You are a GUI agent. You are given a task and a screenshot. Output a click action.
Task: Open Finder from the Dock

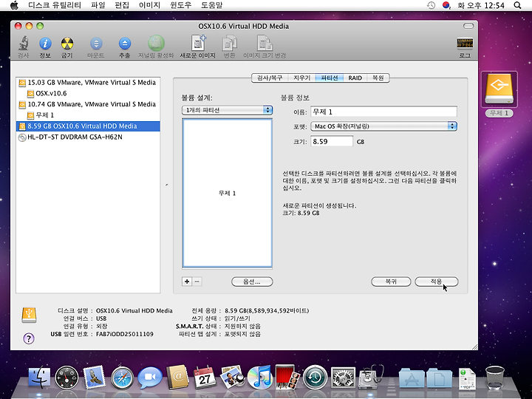point(39,378)
